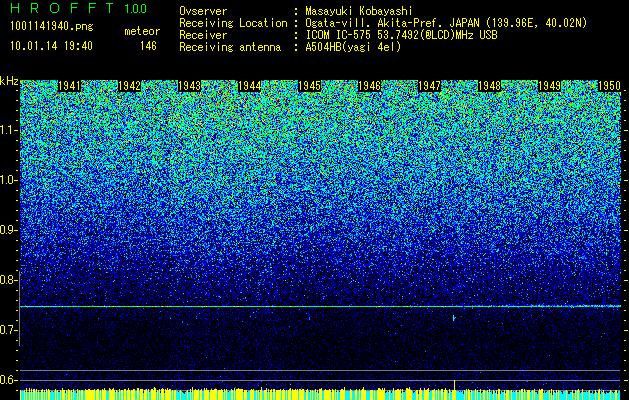Click the 1945 time marker
The width and height of the screenshot is (629, 400).
click(x=309, y=86)
